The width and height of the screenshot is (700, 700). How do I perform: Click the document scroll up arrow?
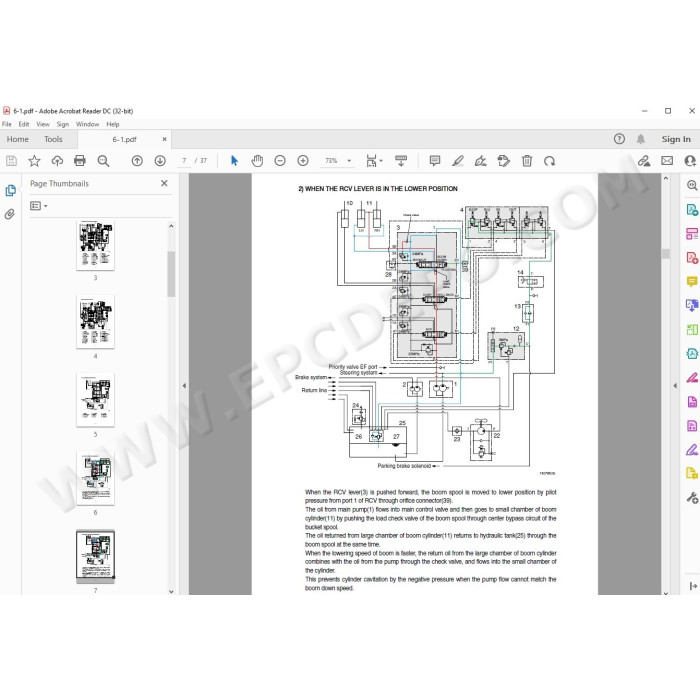[666, 178]
